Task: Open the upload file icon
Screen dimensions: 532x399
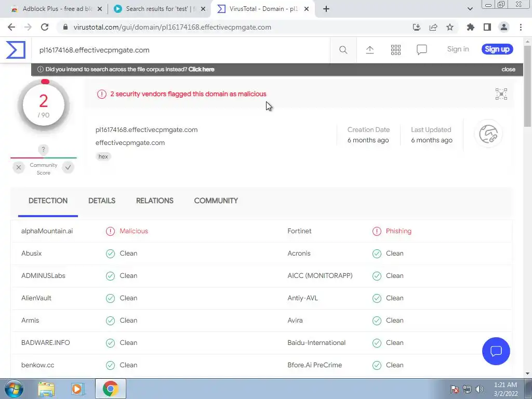Action: [x=370, y=50]
